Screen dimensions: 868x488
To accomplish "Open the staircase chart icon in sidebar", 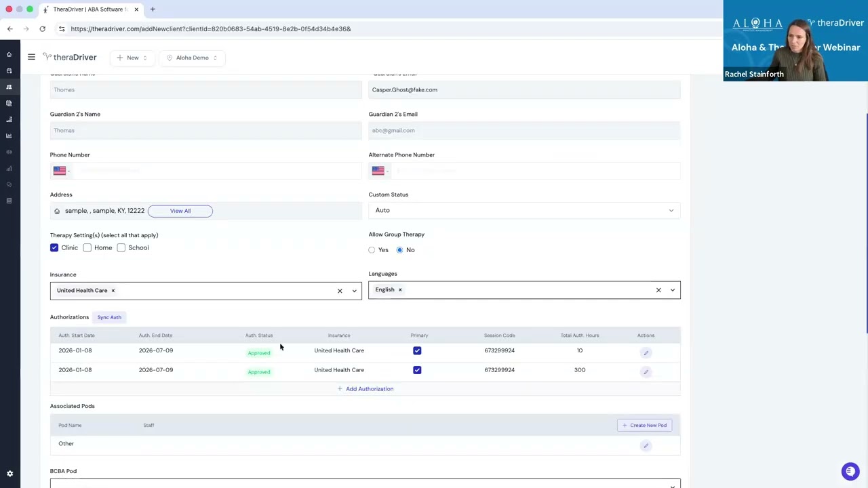I will 9,119.
